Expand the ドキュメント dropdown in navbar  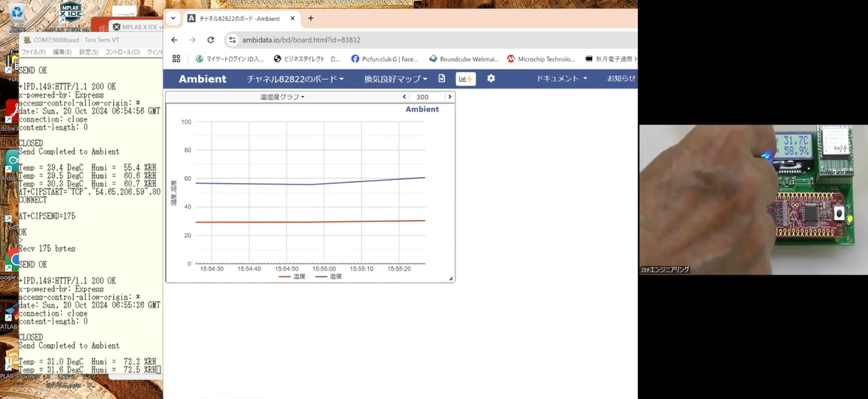[x=561, y=79]
